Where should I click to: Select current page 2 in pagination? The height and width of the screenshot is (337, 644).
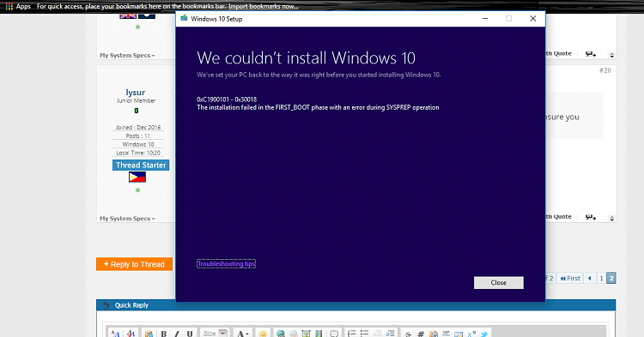click(x=611, y=278)
